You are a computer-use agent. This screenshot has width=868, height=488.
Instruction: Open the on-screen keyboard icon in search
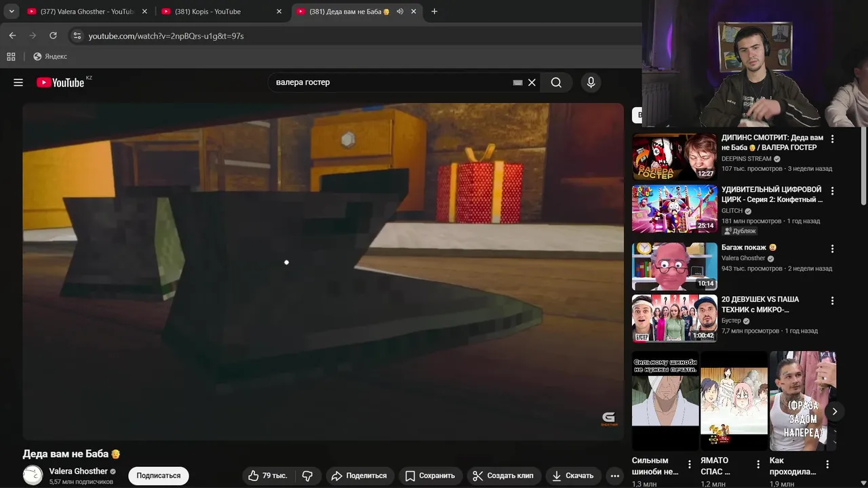pos(517,83)
